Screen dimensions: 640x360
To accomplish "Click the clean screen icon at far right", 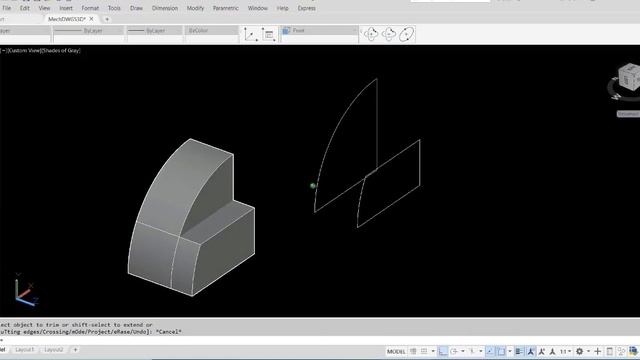I will pyautogui.click(x=633, y=351).
